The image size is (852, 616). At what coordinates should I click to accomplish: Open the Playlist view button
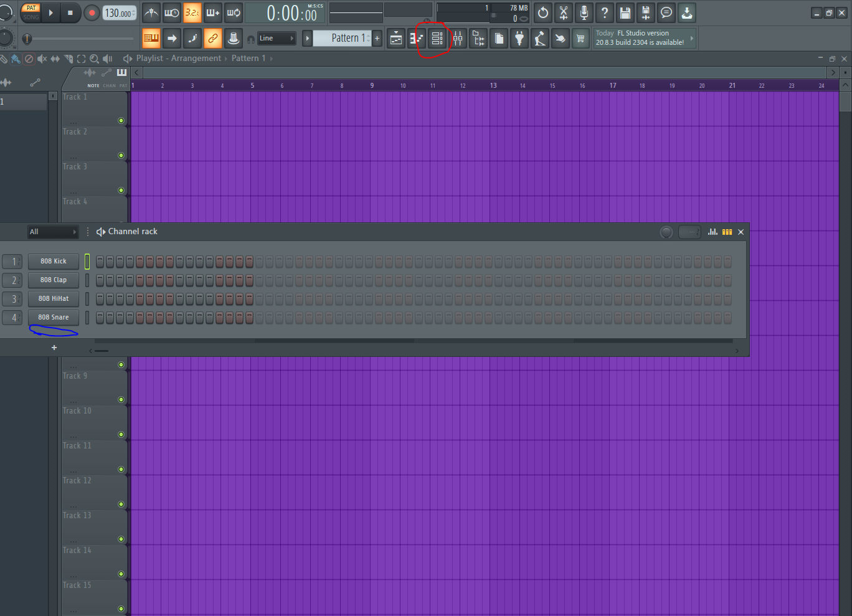(x=396, y=39)
